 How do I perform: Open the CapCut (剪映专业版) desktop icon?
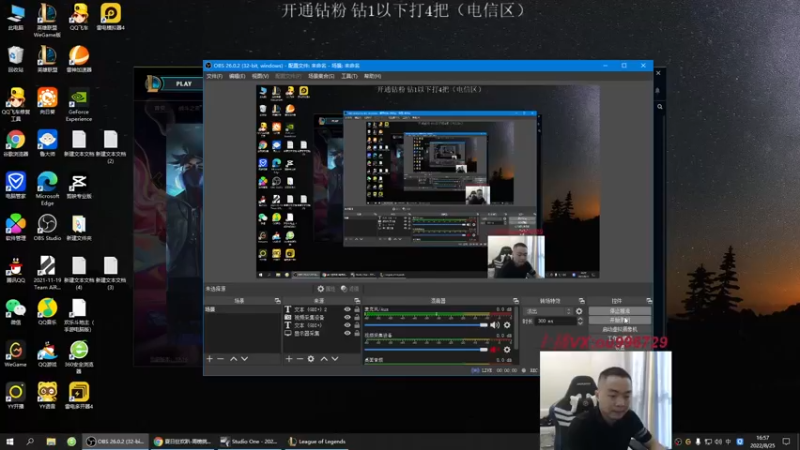(79, 185)
